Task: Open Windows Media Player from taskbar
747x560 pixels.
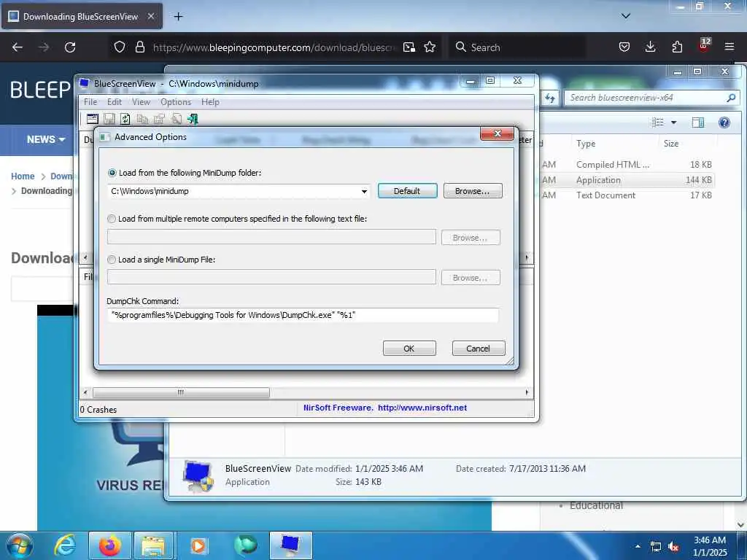Action: 198,545
